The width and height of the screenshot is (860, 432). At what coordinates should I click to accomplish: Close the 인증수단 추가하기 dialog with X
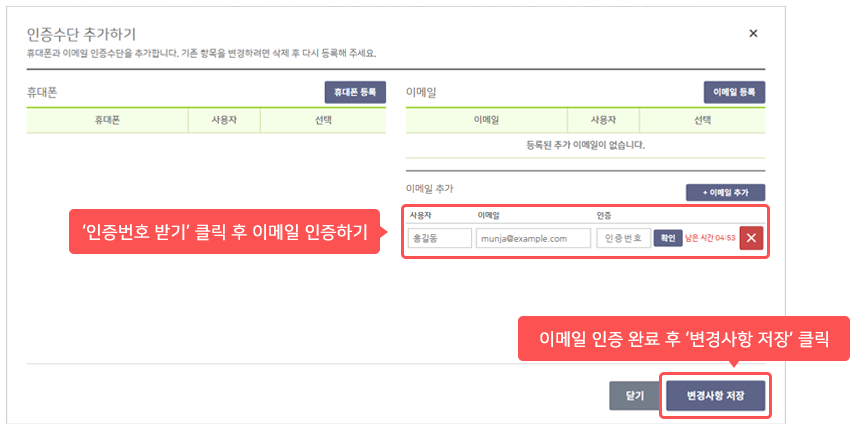pos(753,33)
